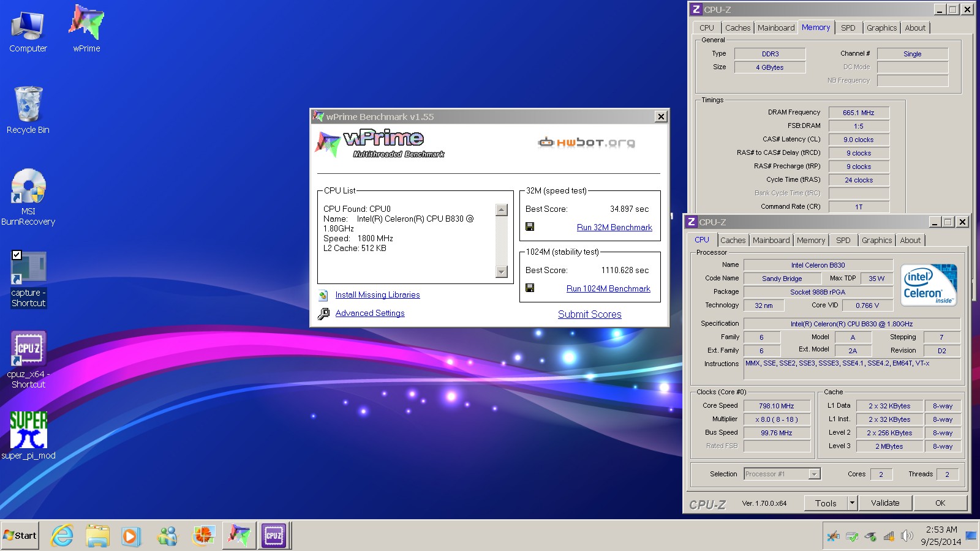Click the Install Missing Libraries icon
Screen dimensions: 980x551
pyautogui.click(x=323, y=295)
